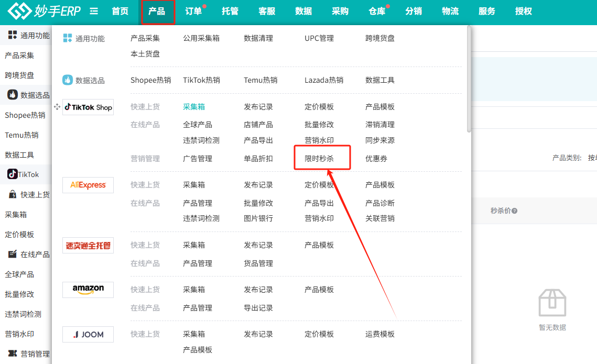Select 限时秒杀 under TikTok Shop 营销管理
This screenshot has width=597, height=364.
[x=319, y=159]
